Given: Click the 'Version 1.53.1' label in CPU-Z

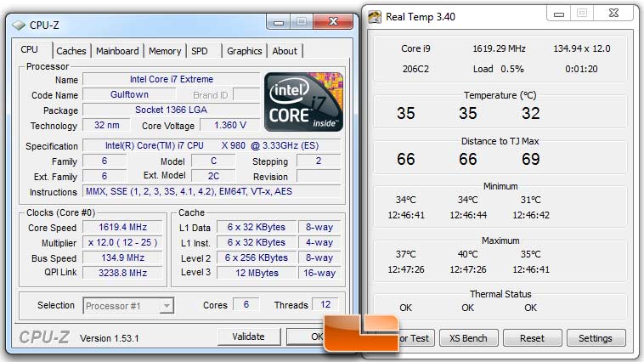Looking at the screenshot, I should point(110,338).
